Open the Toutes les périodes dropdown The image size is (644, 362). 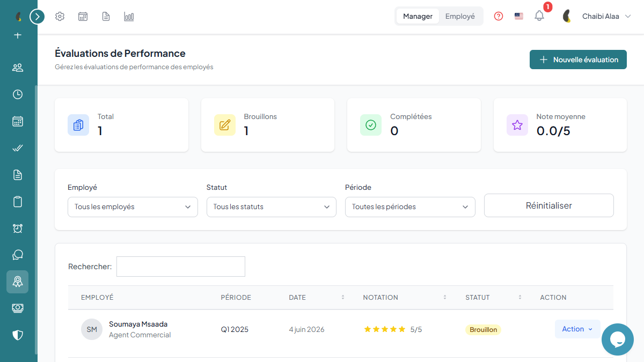click(x=410, y=206)
